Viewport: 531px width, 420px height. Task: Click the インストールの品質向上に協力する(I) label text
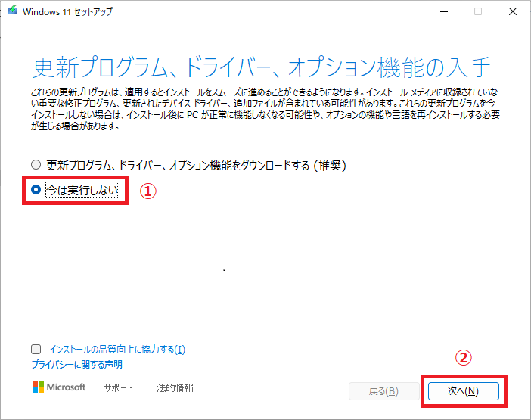[x=117, y=350]
